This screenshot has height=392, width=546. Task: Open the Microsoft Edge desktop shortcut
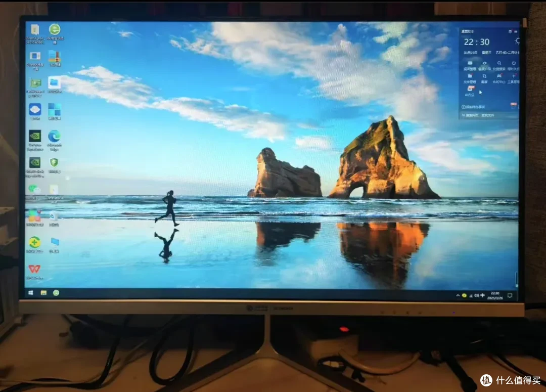(x=54, y=141)
